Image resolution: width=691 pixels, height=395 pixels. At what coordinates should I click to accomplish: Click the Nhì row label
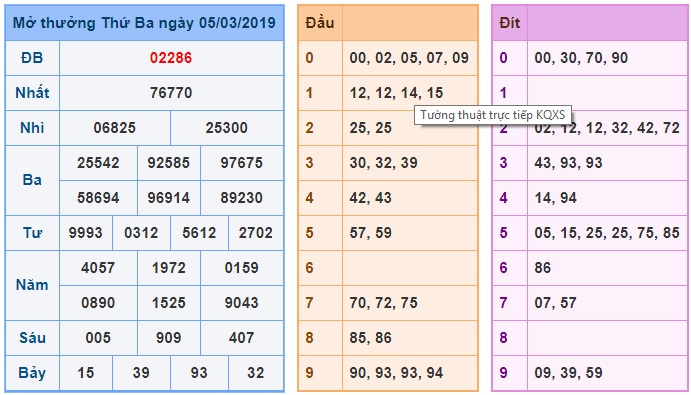[32, 128]
